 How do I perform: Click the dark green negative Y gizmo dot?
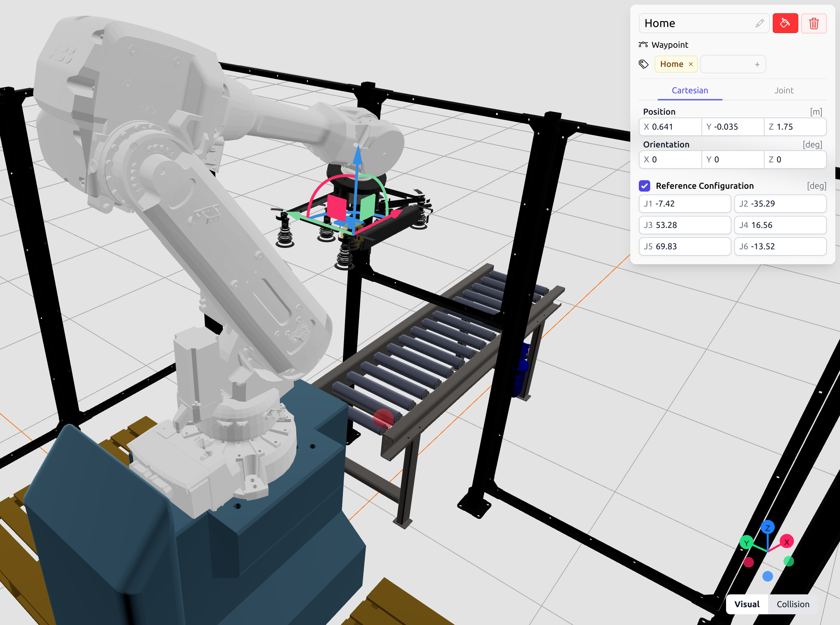tap(788, 562)
